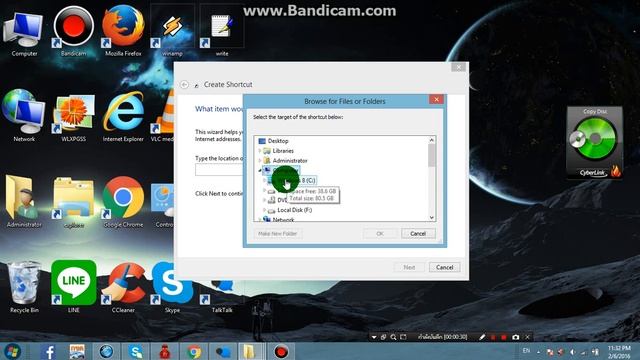Close the Browse for Files or Folders dialog
640x360 pixels.
coord(436,99)
